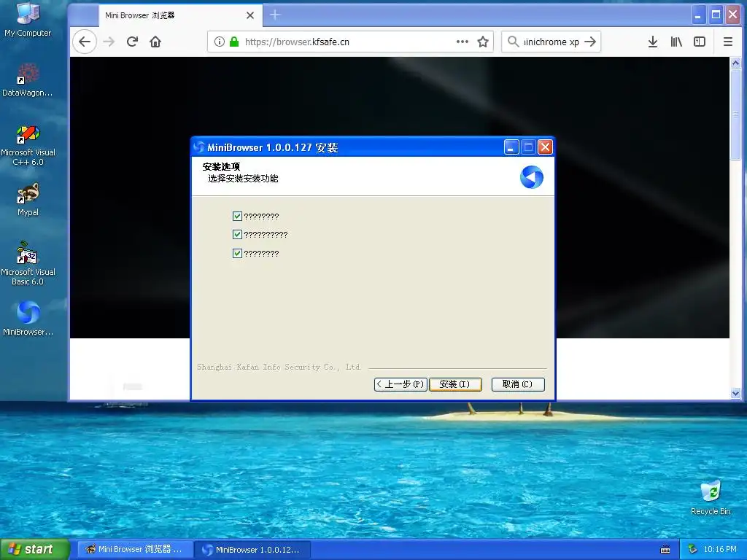This screenshot has width=747, height=560.
Task: Select the Microsoft Visual Basic 6.0 icon
Action: pos(28,263)
